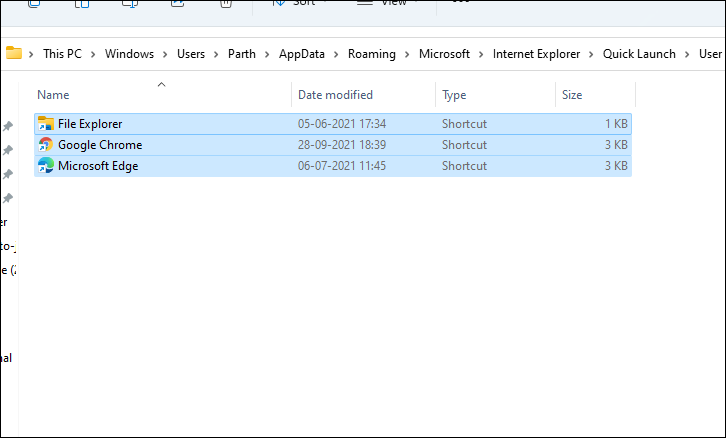The width and height of the screenshot is (726, 438).
Task: Click the date 06-07-2021 11:45
Action: pyautogui.click(x=342, y=166)
